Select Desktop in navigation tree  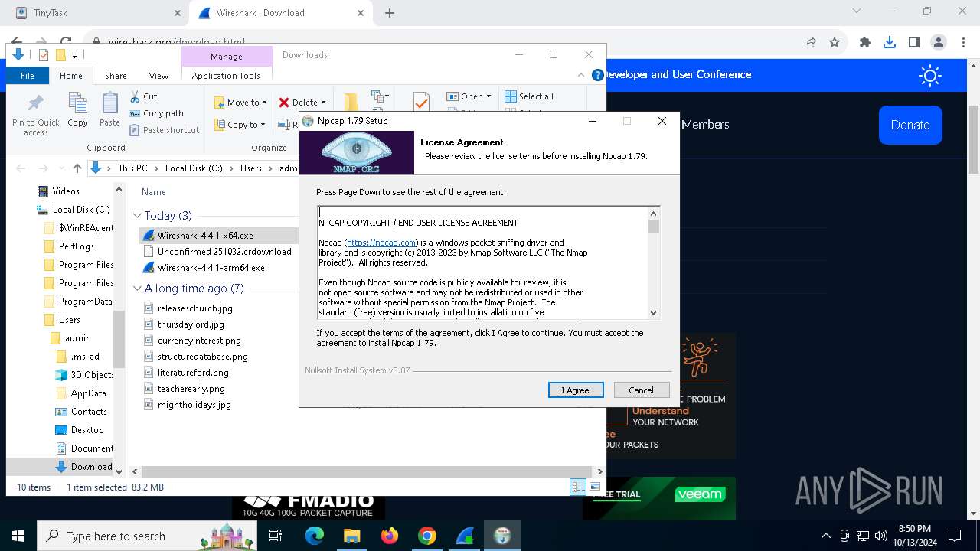[87, 430]
